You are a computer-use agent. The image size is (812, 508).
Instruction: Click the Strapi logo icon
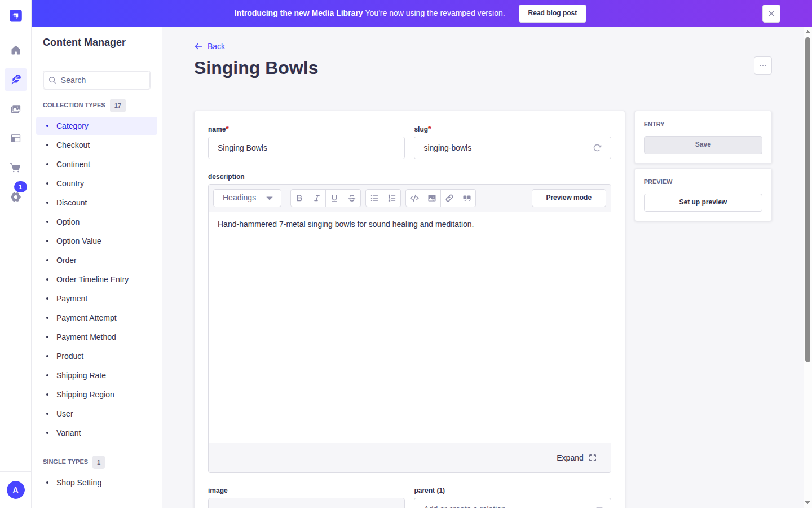click(x=16, y=16)
